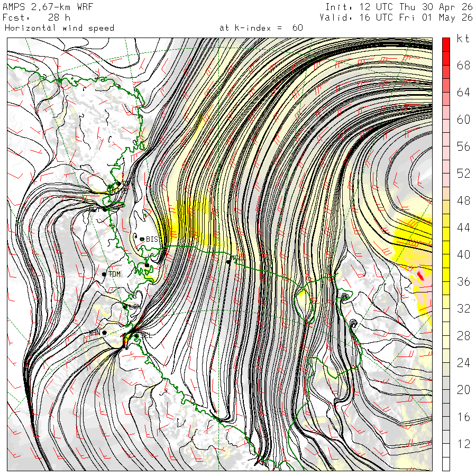This screenshot has width=476, height=476.
Task: Click the 'at k-index = 60' label
Action: [261, 28]
